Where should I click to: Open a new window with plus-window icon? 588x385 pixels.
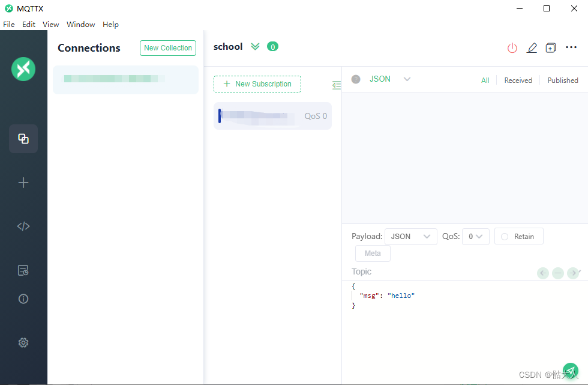(x=551, y=47)
